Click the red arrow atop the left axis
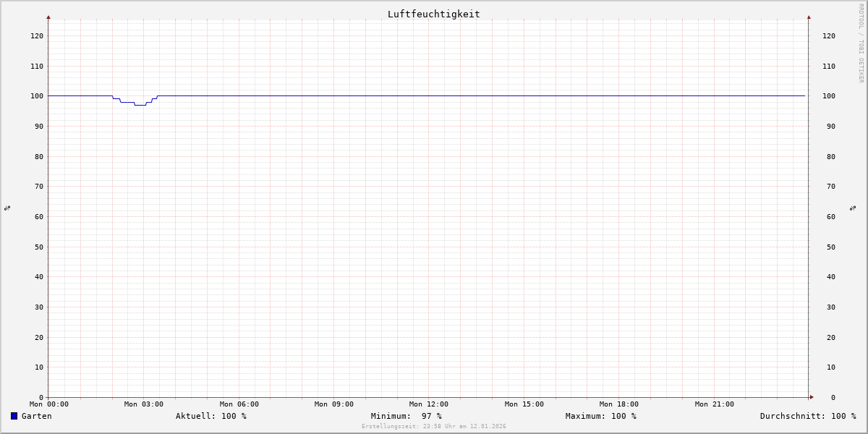868x434 pixels. pos(48,17)
